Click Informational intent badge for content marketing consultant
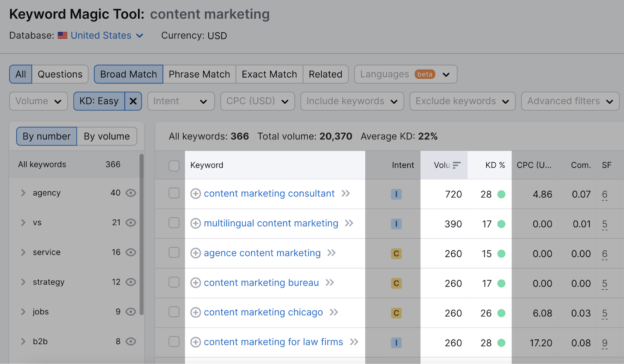The width and height of the screenshot is (624, 364). (x=396, y=194)
